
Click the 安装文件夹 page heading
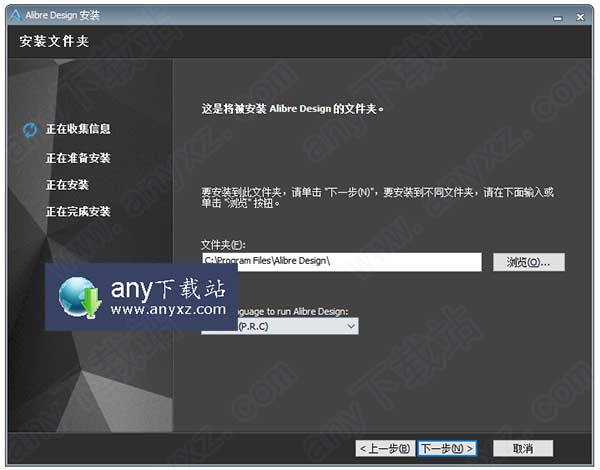click(54, 41)
